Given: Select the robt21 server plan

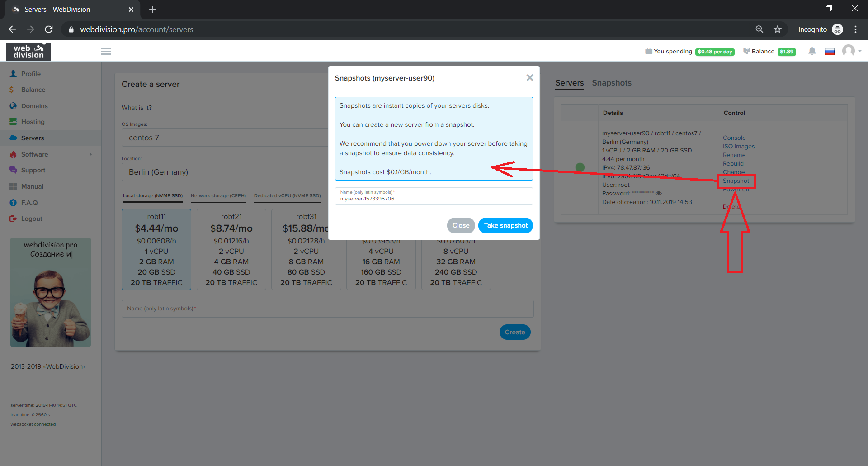Looking at the screenshot, I should [231, 249].
